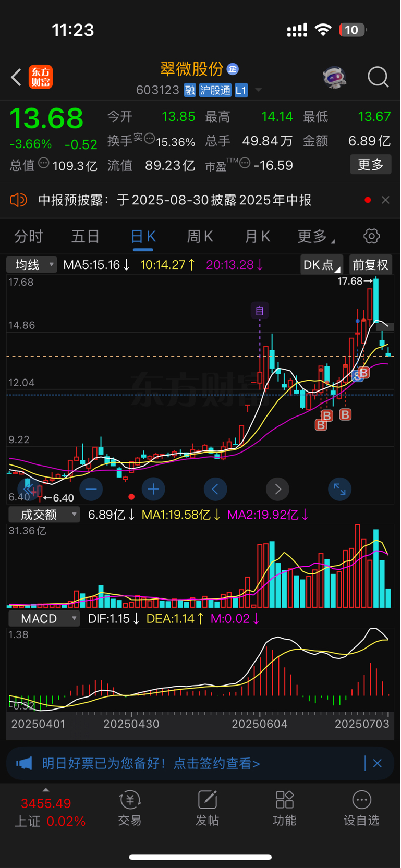This screenshot has height=868, width=401.
Task: Switch to the 月K tab
Action: click(x=258, y=237)
